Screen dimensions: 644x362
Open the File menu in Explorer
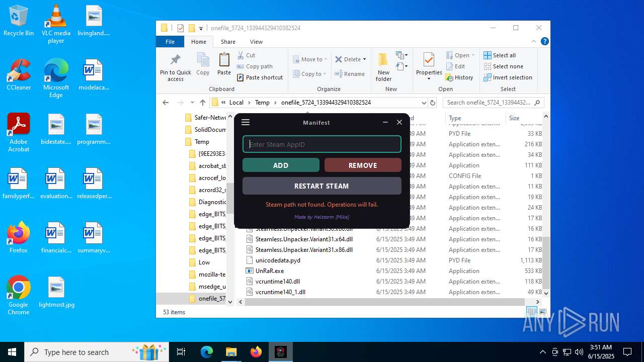tap(170, 42)
